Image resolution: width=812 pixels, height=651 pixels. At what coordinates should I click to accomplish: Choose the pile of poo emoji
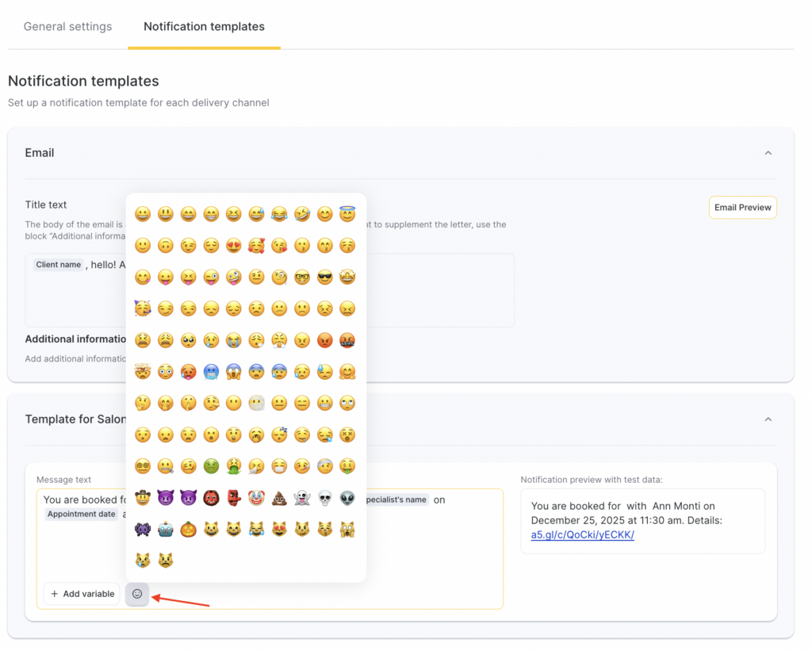[x=279, y=498]
